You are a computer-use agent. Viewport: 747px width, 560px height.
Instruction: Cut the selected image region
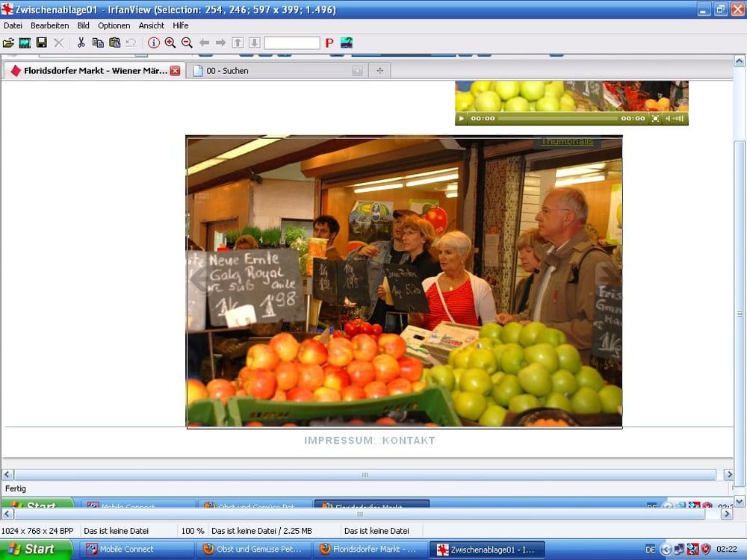[x=81, y=43]
